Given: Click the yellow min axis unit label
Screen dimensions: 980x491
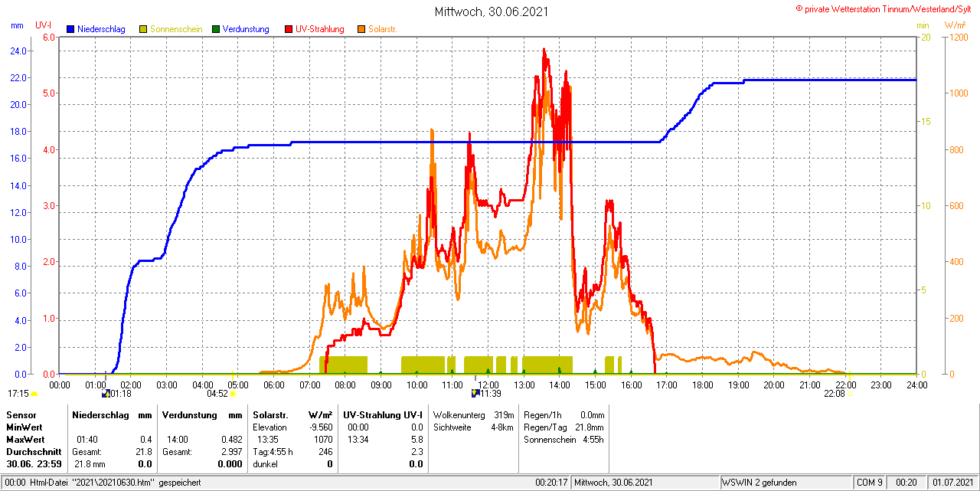Looking at the screenshot, I should [923, 25].
